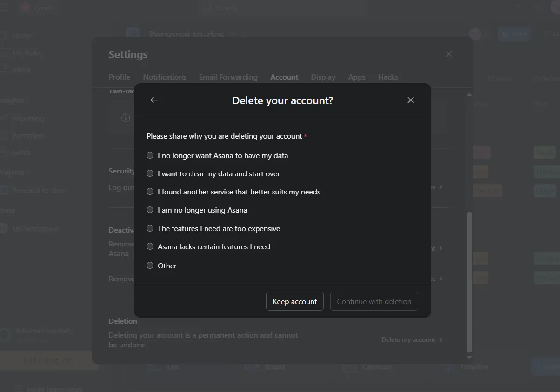Choose 'I found another service that better suits my needs'
This screenshot has width=560, height=392.
tap(233, 192)
